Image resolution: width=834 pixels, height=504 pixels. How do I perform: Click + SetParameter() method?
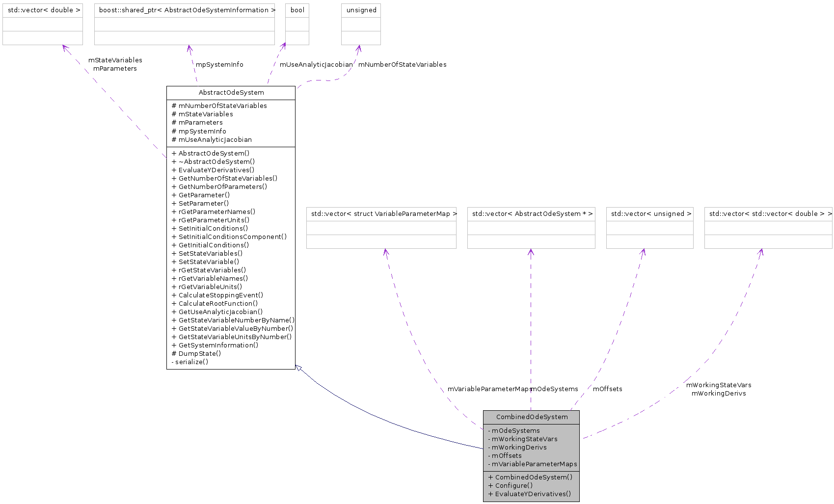pyautogui.click(x=200, y=204)
